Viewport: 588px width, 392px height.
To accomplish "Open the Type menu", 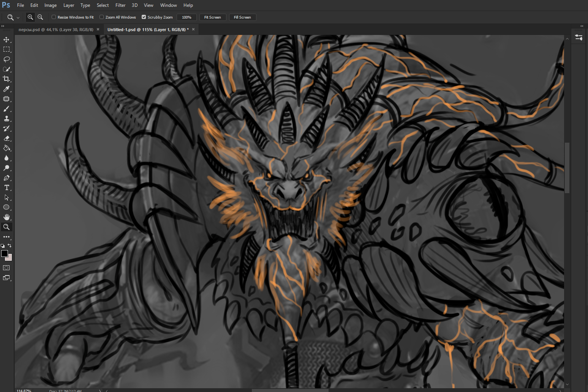I will pyautogui.click(x=85, y=5).
